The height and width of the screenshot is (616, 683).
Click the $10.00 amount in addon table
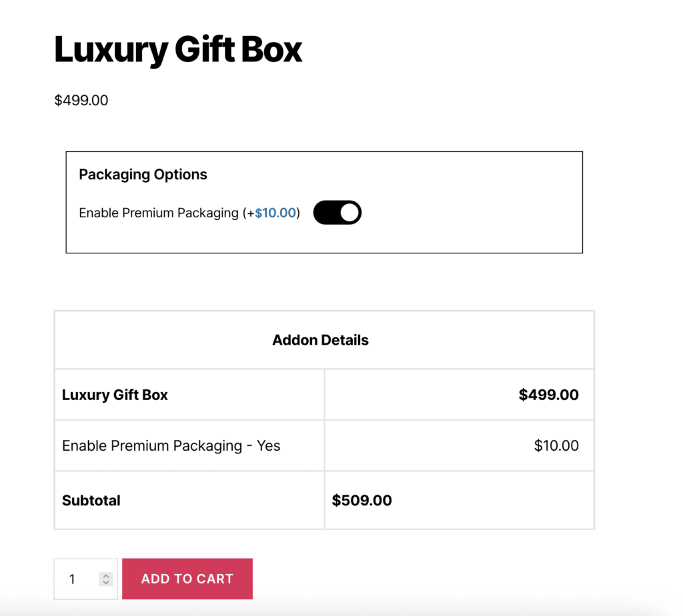pyautogui.click(x=556, y=445)
